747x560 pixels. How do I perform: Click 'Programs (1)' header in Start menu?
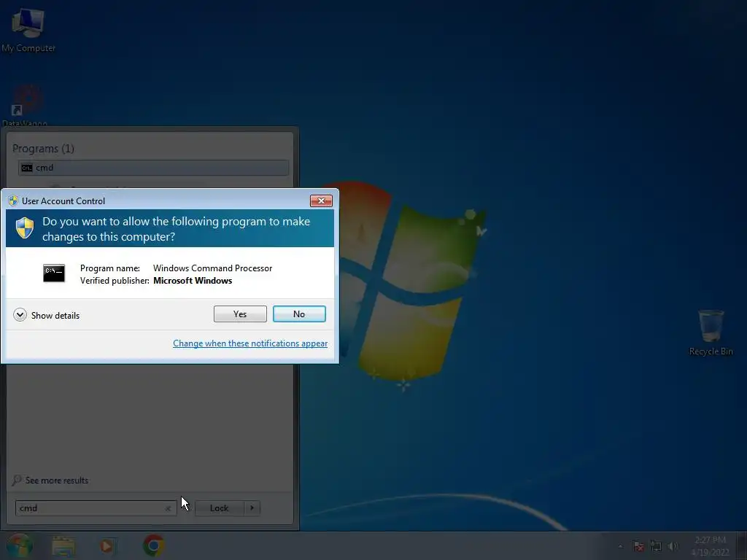point(43,149)
